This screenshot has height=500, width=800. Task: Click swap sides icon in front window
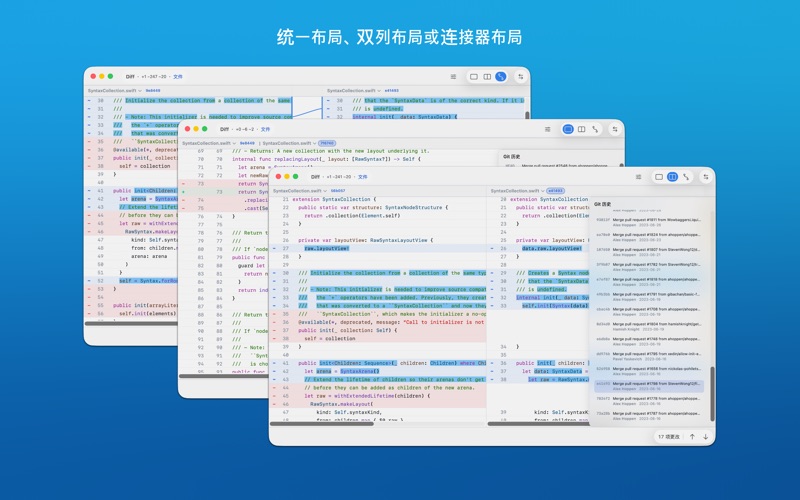pos(706,177)
